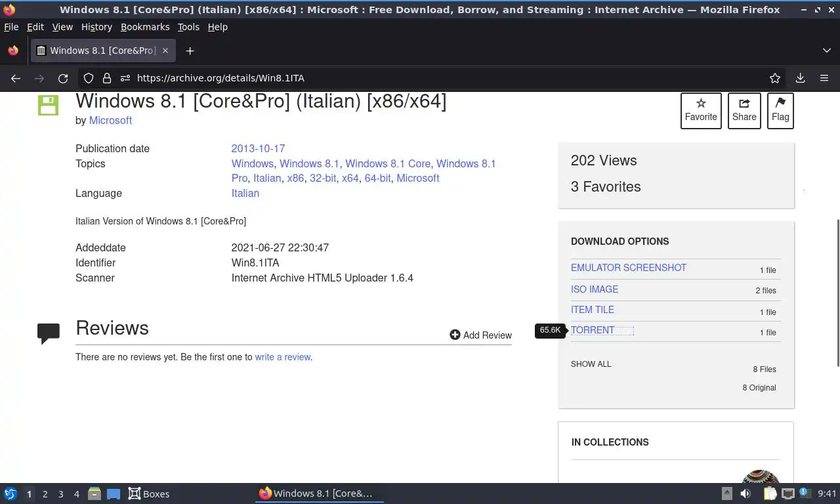Open the write a review link

tap(283, 357)
